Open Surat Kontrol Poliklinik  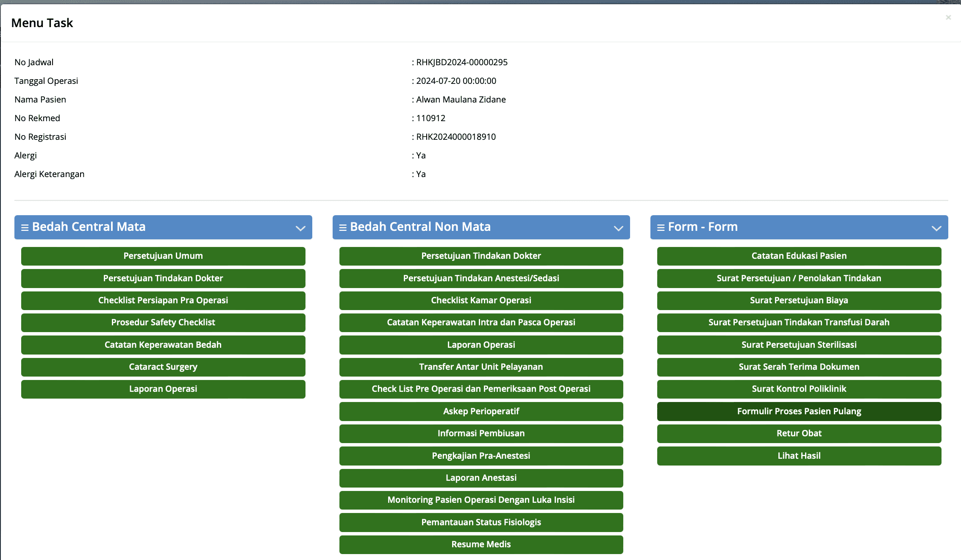coord(799,389)
